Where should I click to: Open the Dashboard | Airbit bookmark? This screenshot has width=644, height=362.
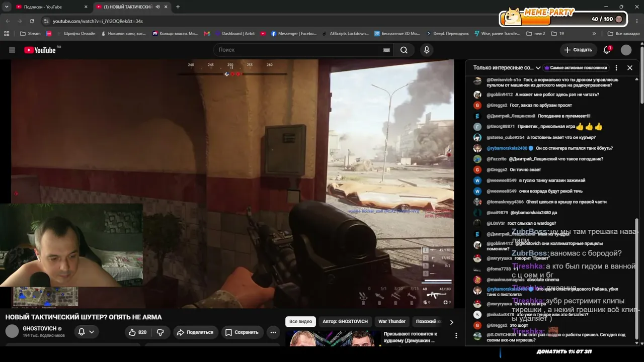(x=235, y=34)
